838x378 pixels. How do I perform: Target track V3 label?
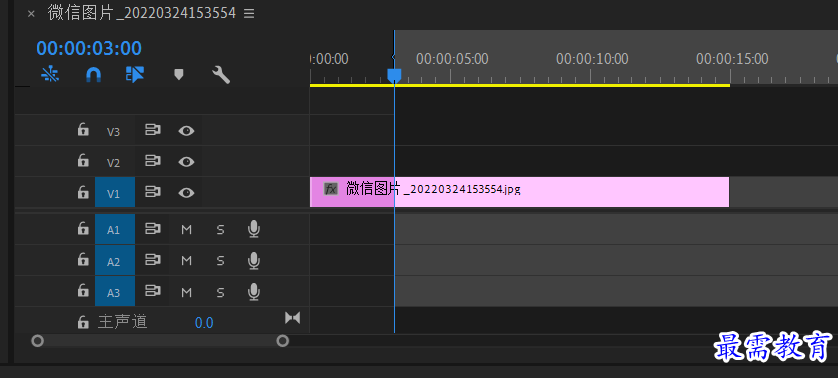[114, 132]
